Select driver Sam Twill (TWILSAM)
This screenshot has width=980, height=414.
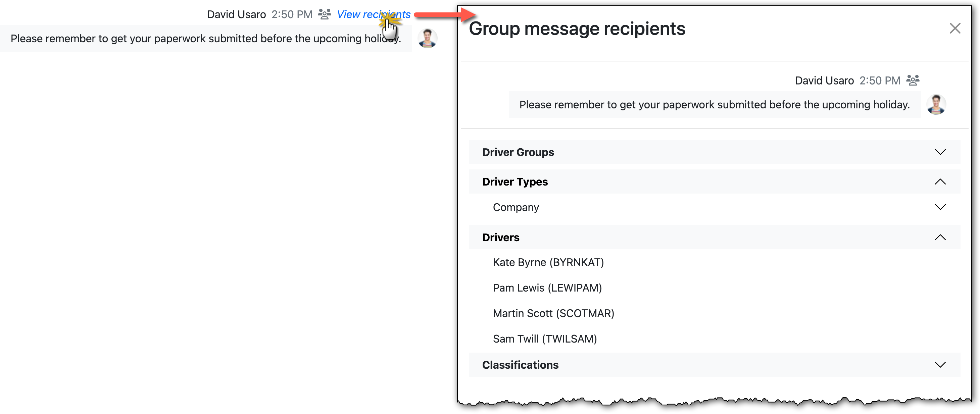point(544,339)
